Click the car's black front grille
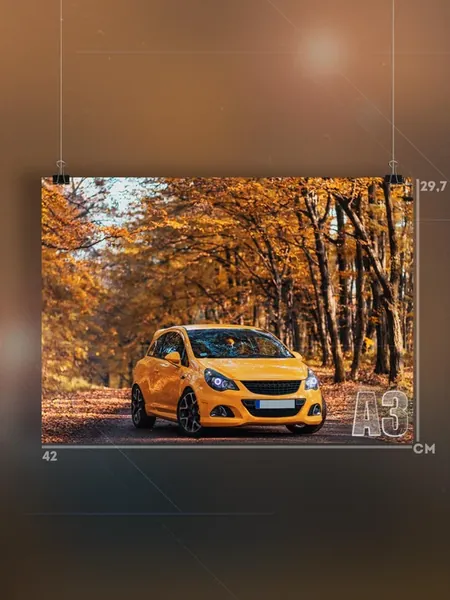This screenshot has width=450, height=600. click(x=271, y=387)
